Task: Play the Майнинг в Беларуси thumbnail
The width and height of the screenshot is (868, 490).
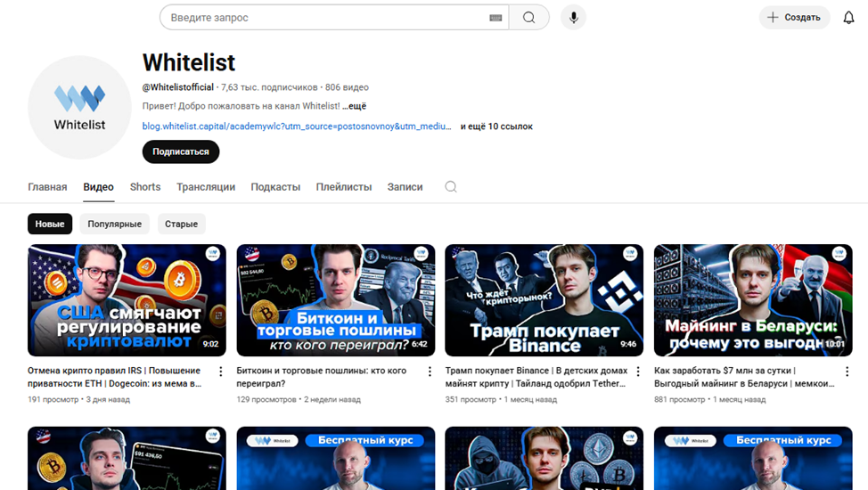Action: (x=753, y=300)
